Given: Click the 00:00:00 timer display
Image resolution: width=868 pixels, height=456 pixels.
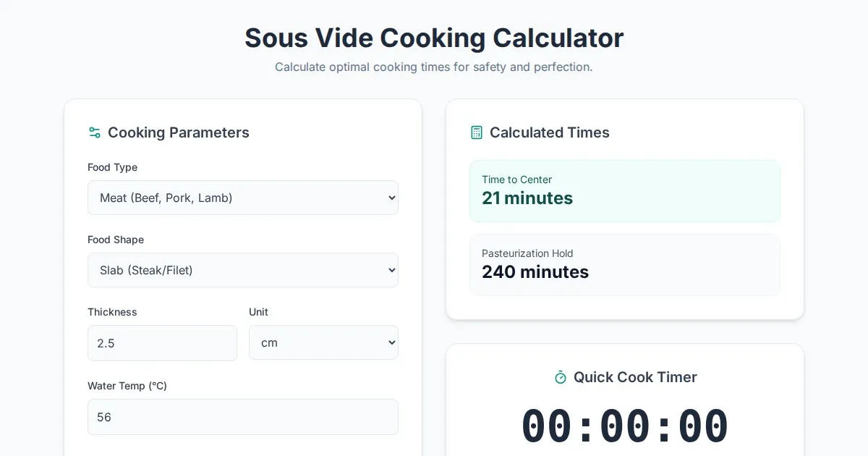Looking at the screenshot, I should (625, 426).
